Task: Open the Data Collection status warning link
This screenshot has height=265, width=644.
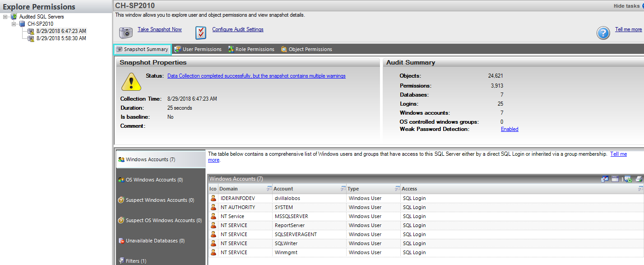Action: pyautogui.click(x=256, y=76)
